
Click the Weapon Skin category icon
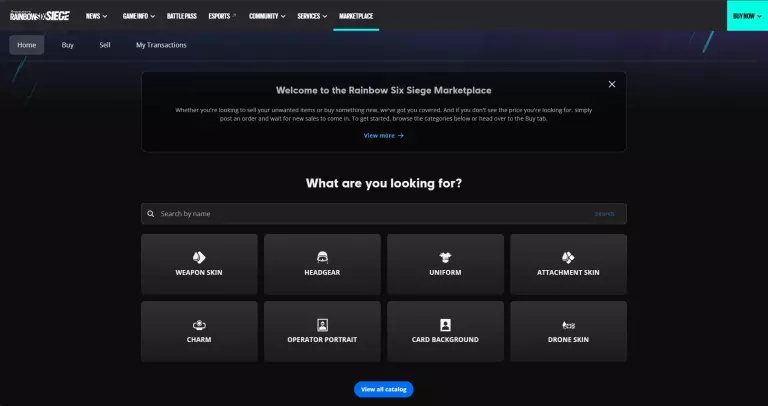(199, 257)
